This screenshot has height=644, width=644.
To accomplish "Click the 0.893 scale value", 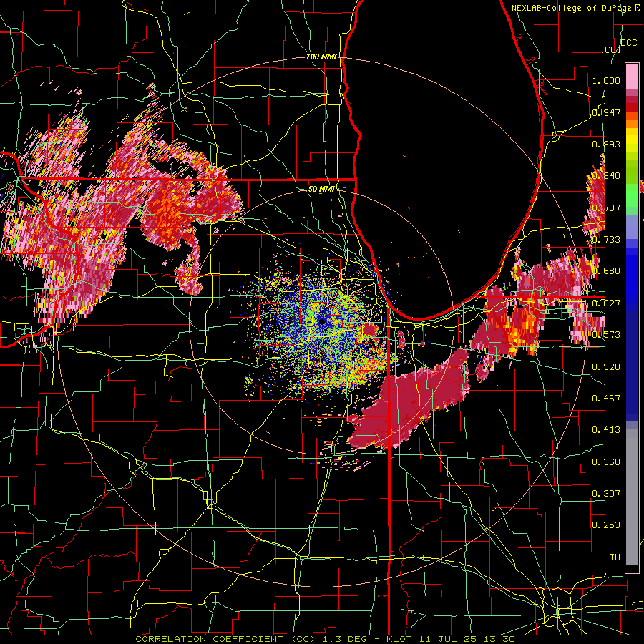I will [x=606, y=144].
